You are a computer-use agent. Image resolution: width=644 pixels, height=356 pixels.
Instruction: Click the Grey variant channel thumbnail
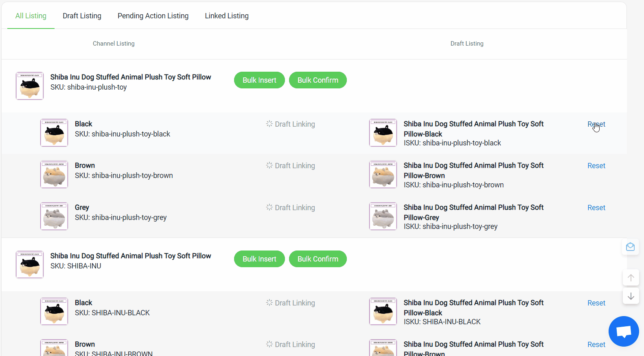(54, 216)
